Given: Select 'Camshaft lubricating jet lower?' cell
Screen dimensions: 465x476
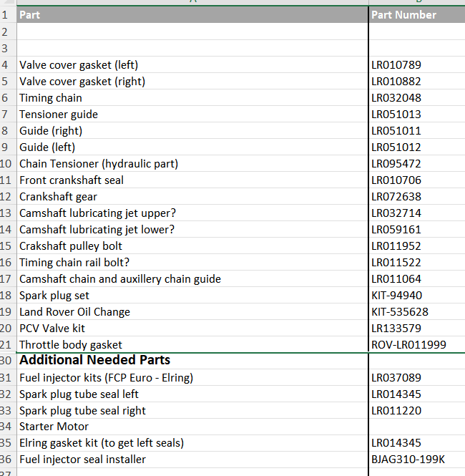Looking at the screenshot, I should 192,229.
